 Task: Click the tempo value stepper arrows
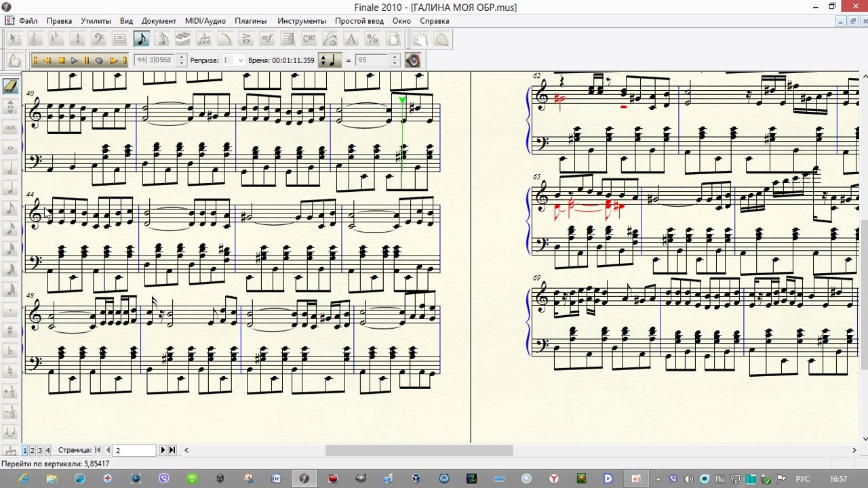pyautogui.click(x=395, y=60)
